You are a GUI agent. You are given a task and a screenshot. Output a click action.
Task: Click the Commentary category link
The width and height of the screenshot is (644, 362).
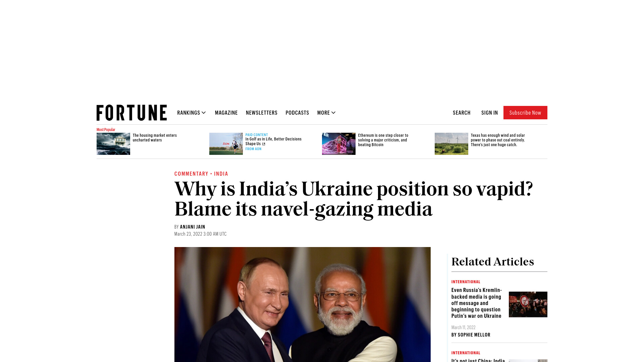(191, 174)
